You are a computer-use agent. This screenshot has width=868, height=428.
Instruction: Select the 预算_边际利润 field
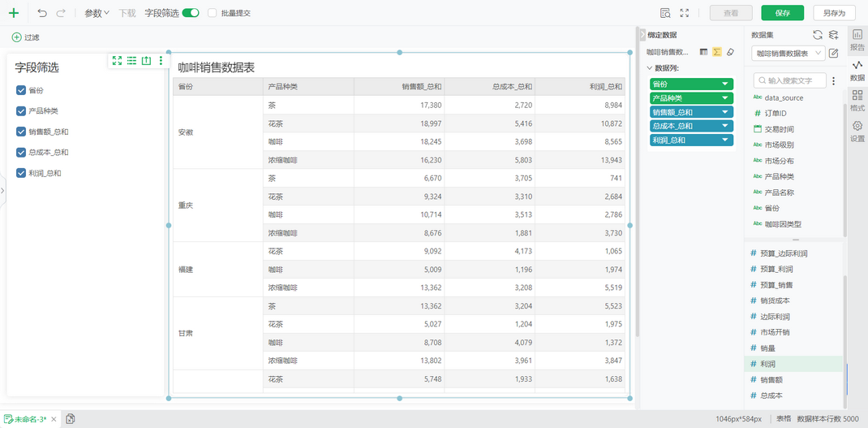(793, 253)
